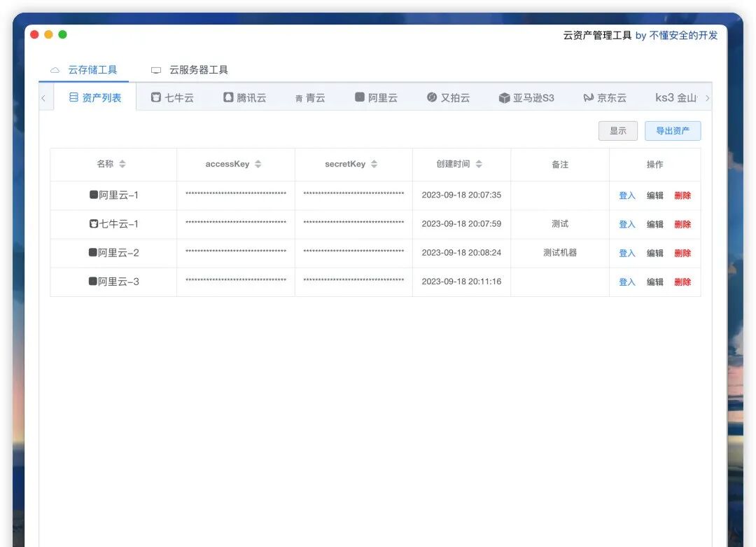Select the 2023-09-18 20:07:35 timestamp cell
Image resolution: width=756 pixels, height=547 pixels.
click(461, 195)
